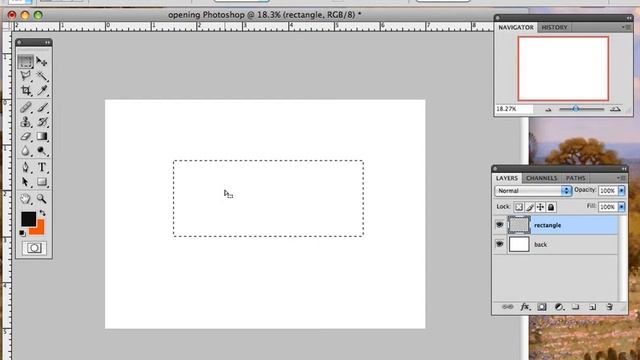640x360 pixels.
Task: Select the Dodge tool
Action: coord(42,151)
